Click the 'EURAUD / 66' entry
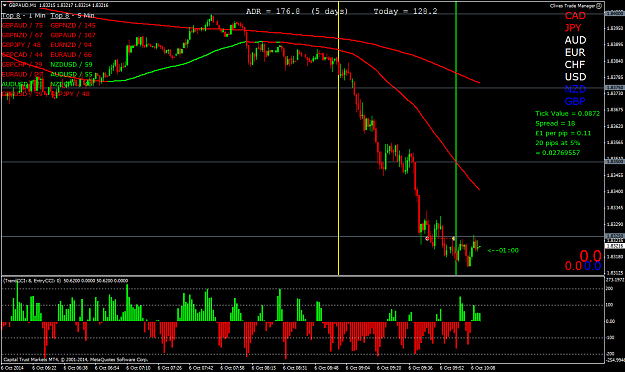625x372 pixels. 71,55
